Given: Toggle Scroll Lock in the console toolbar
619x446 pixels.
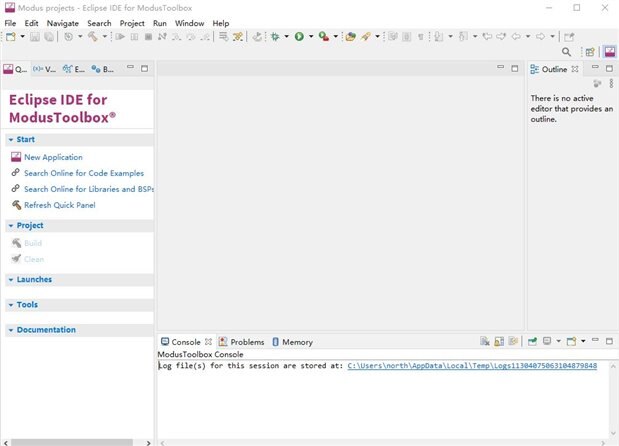Looking at the screenshot, I should point(499,341).
